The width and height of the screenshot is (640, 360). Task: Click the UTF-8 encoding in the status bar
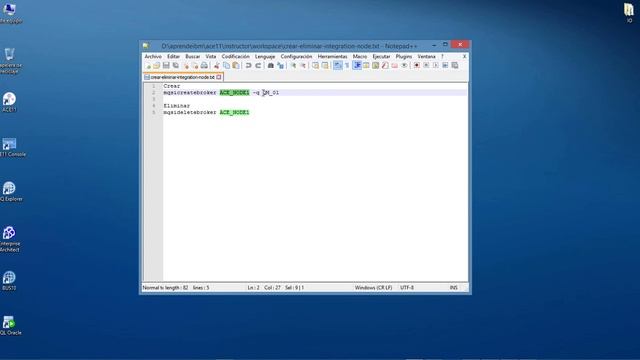tap(407, 288)
